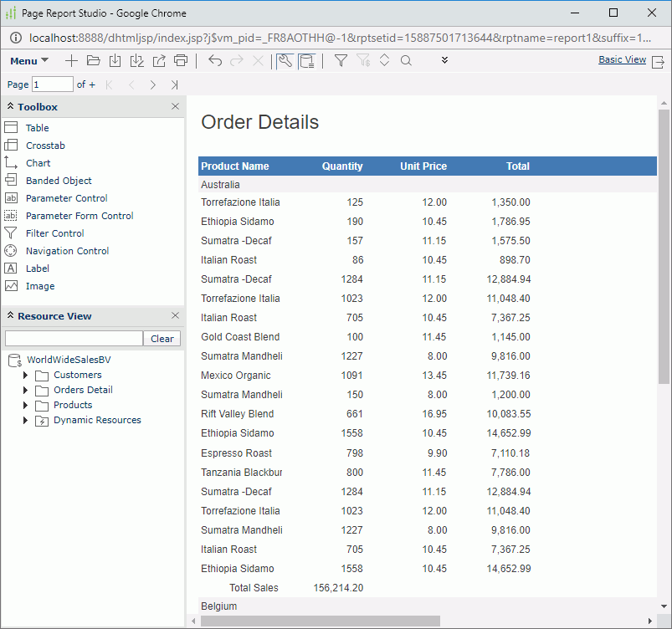Screen dimensions: 672x629
Task: Click the Search magnifier icon
Action: tap(406, 60)
